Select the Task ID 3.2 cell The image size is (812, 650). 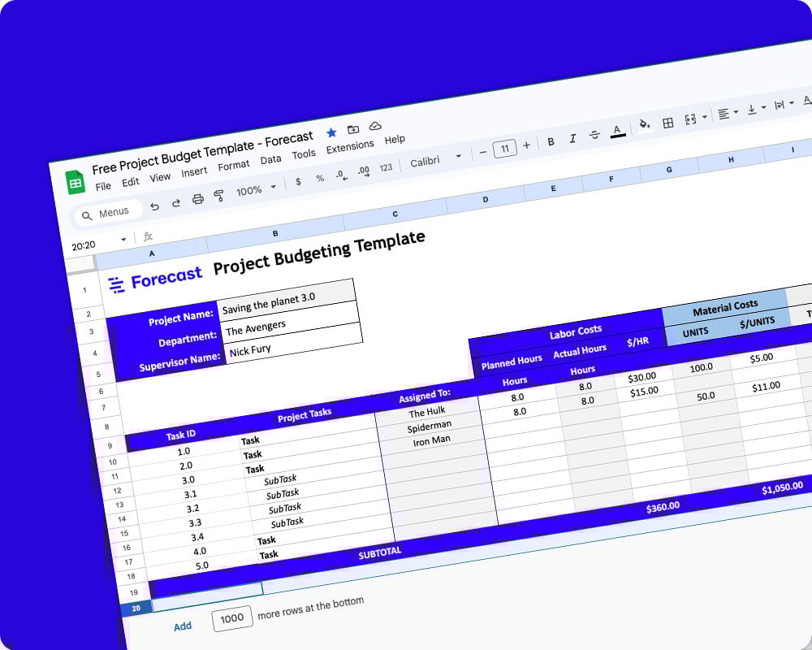coord(192,509)
